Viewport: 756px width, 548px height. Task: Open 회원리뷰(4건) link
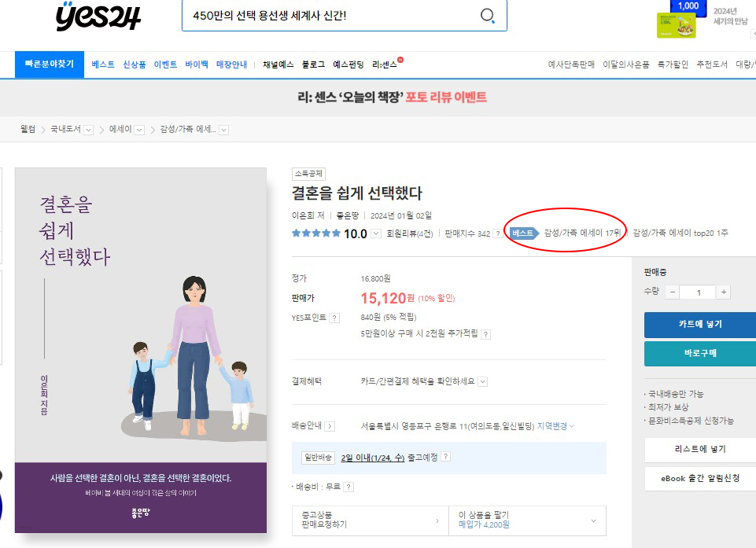point(410,234)
